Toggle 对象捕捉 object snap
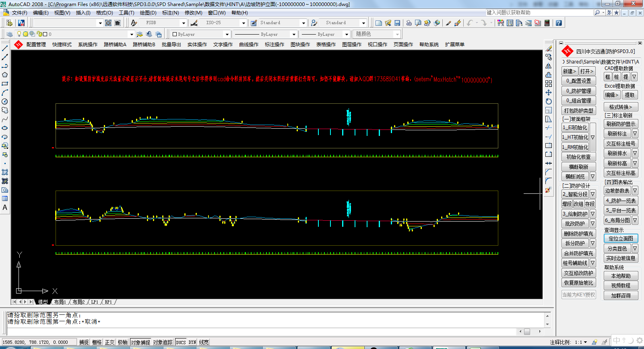Viewport: 644px width, 349px height. [140, 342]
